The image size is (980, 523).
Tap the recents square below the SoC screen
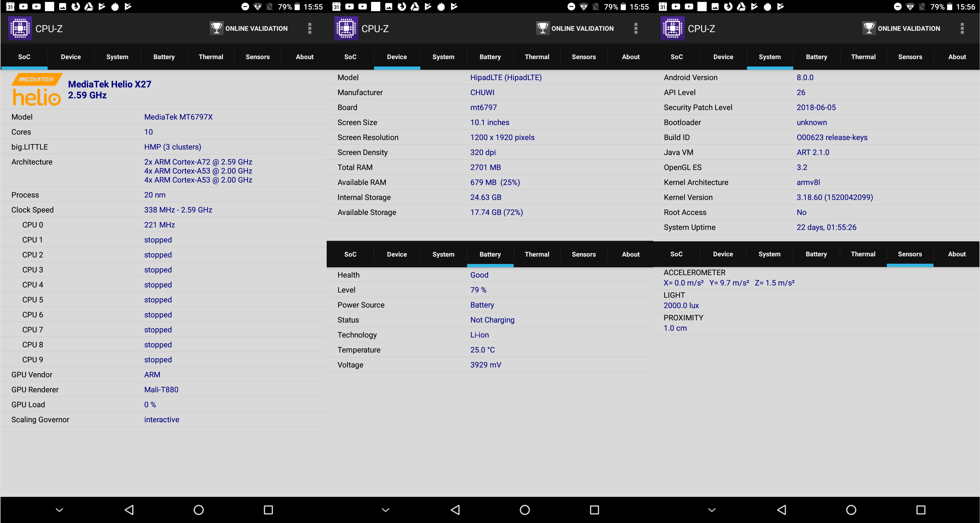coord(268,510)
